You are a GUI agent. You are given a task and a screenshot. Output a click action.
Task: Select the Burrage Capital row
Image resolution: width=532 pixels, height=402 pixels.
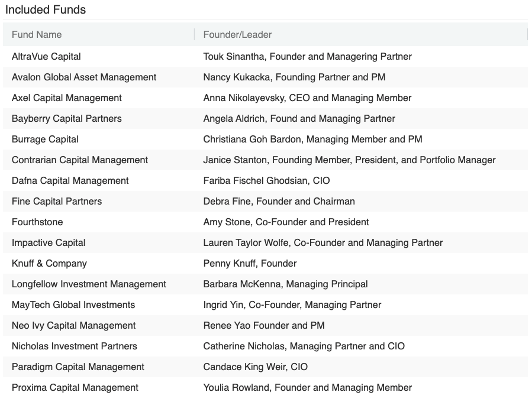(45, 140)
